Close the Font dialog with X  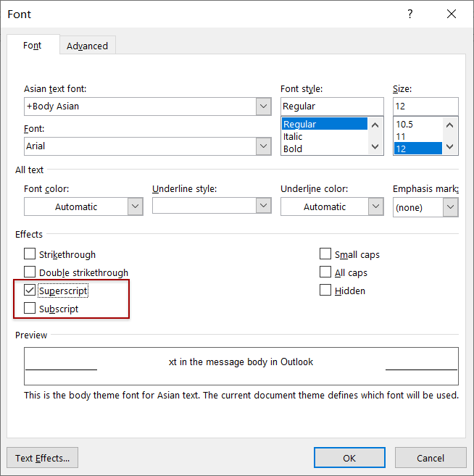tap(452, 14)
